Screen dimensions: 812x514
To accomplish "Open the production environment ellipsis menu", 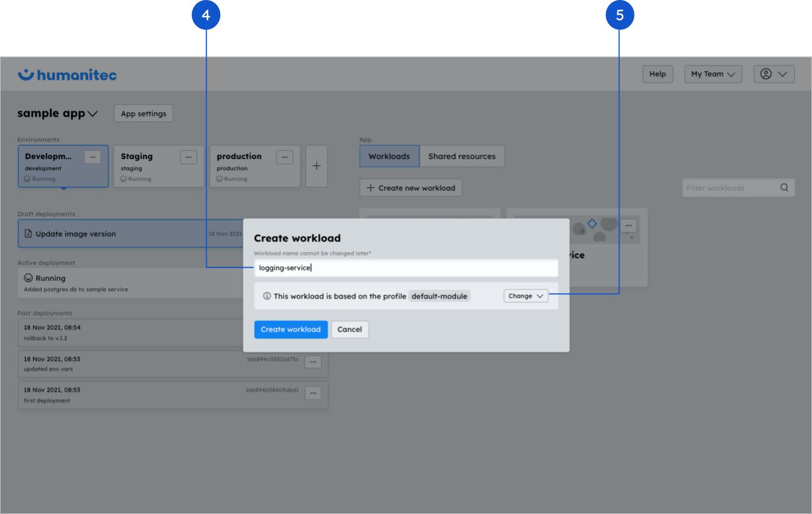I will [x=284, y=157].
